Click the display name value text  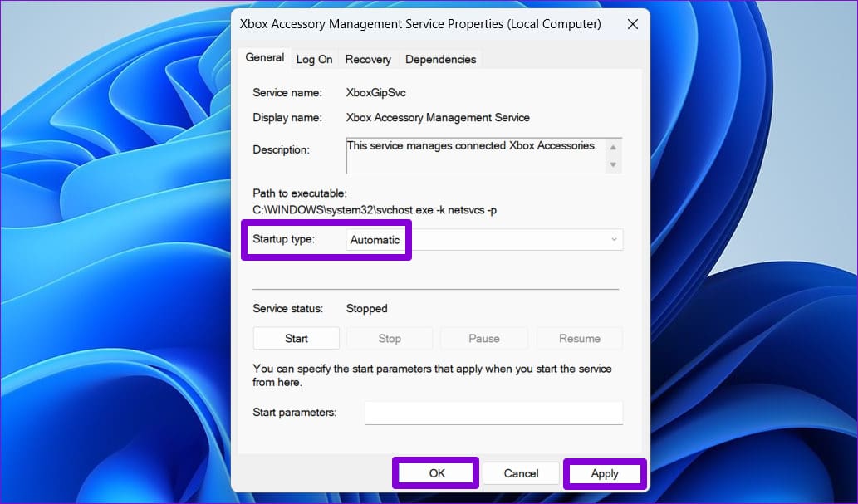[x=438, y=118]
